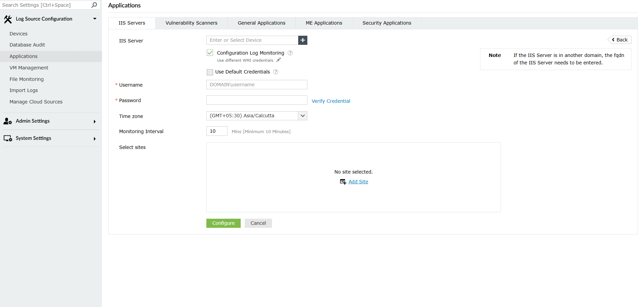Open the Time zone dropdown
Screen dimensions: 644x307
(302, 116)
